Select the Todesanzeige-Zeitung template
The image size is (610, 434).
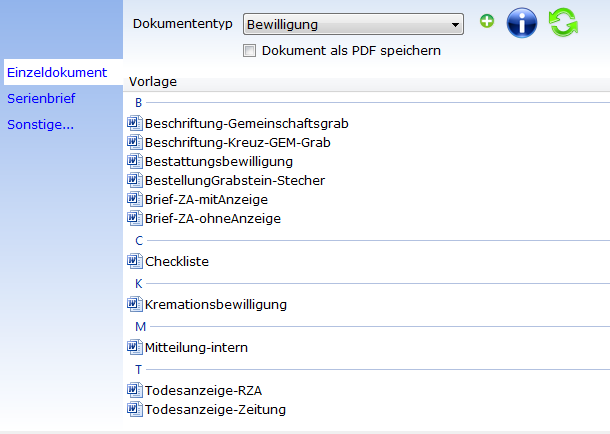tap(215, 409)
